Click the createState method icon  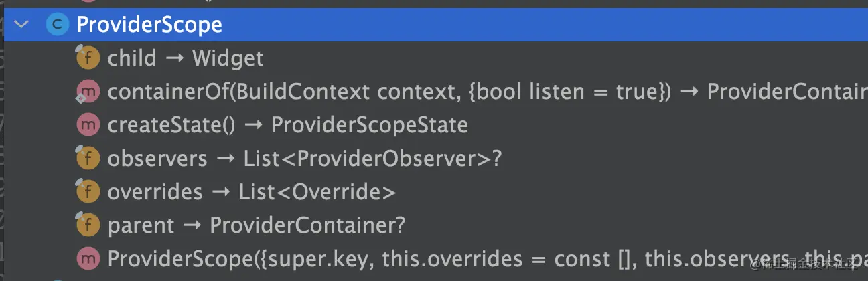88,125
